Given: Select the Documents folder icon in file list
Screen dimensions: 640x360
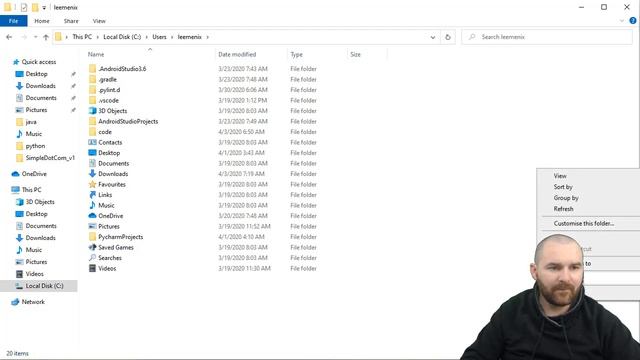Looking at the screenshot, I should pos(93,163).
